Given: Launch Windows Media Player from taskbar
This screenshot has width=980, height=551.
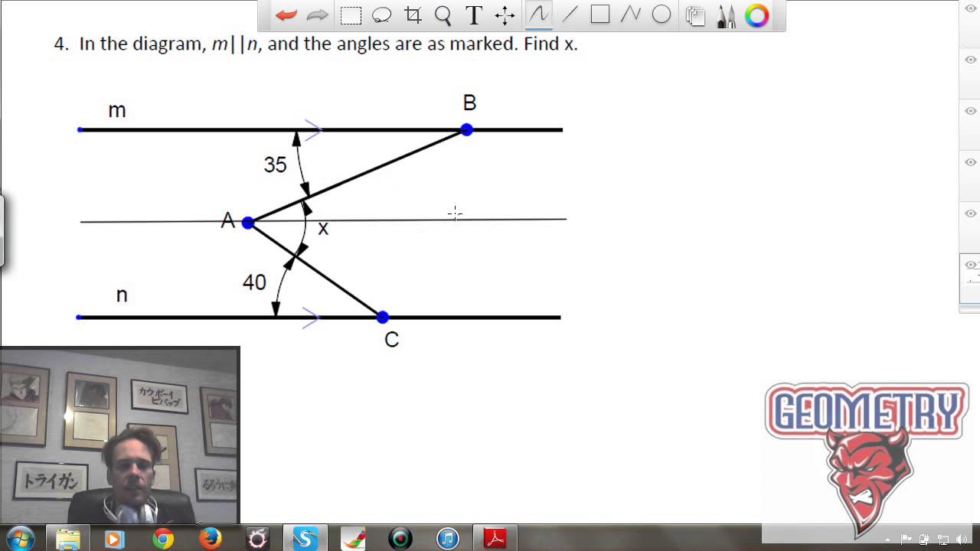Looking at the screenshot, I should [114, 539].
